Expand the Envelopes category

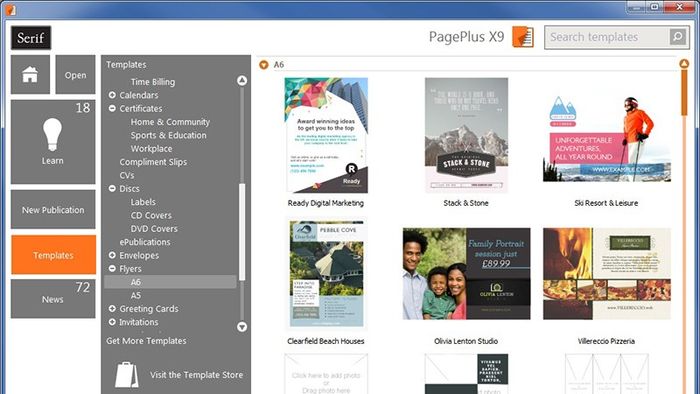[112, 255]
